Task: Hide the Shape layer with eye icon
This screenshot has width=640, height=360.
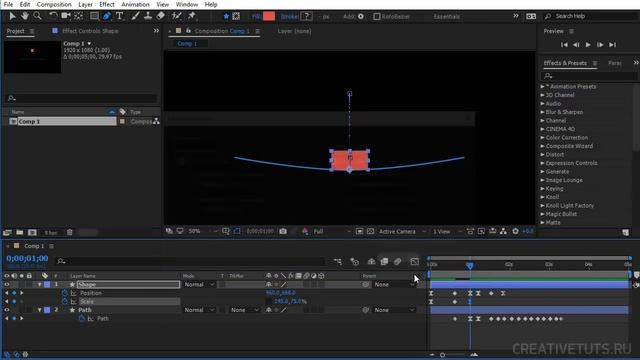Action: pyautogui.click(x=7, y=284)
